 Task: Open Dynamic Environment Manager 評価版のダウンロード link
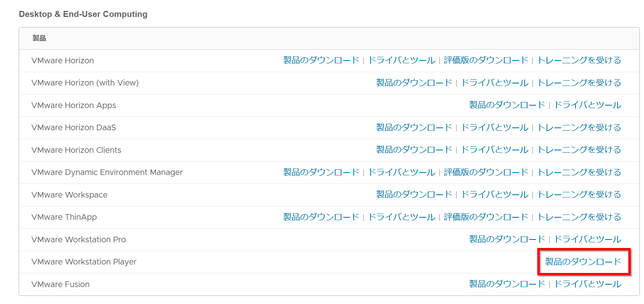pyautogui.click(x=486, y=172)
